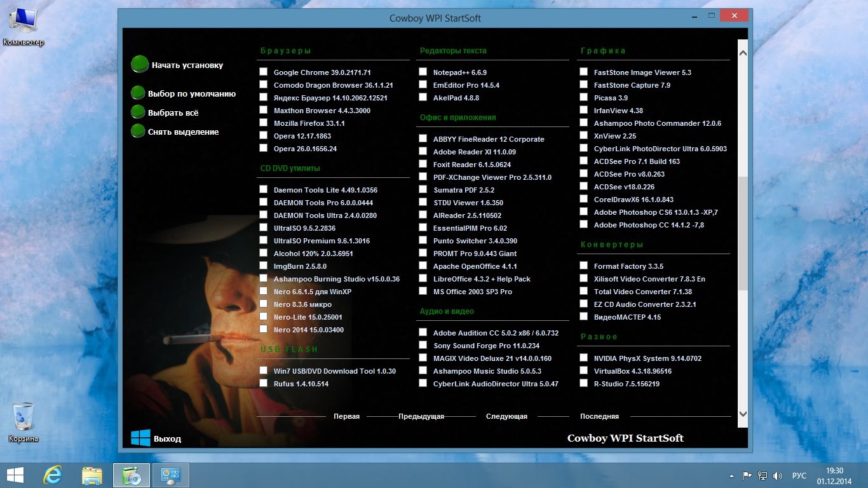
Task: Click the Снять выделение label
Action: pyautogui.click(x=184, y=132)
